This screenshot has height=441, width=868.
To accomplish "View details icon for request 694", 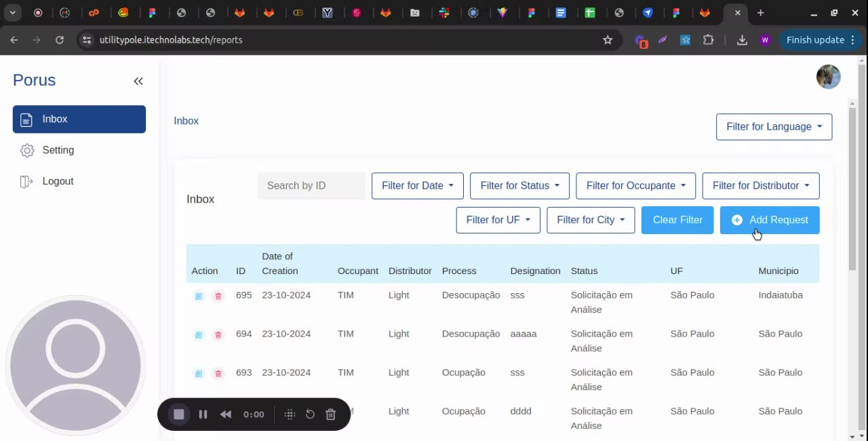I will [x=199, y=335].
